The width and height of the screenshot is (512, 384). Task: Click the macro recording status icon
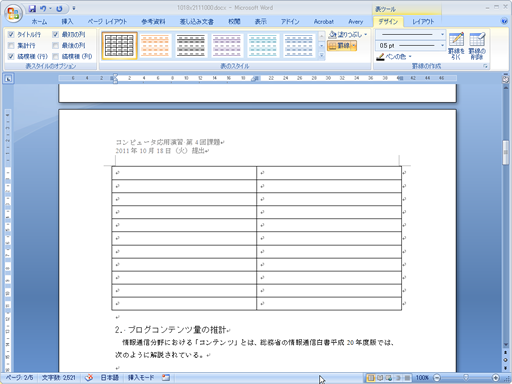166,378
